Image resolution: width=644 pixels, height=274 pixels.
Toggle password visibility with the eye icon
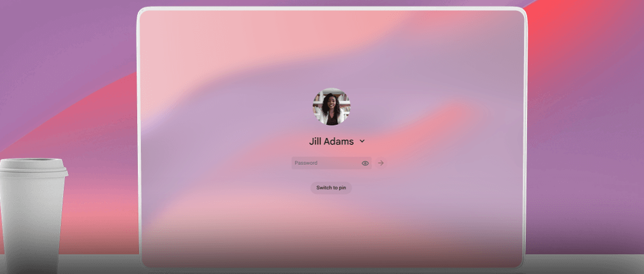[365, 163]
